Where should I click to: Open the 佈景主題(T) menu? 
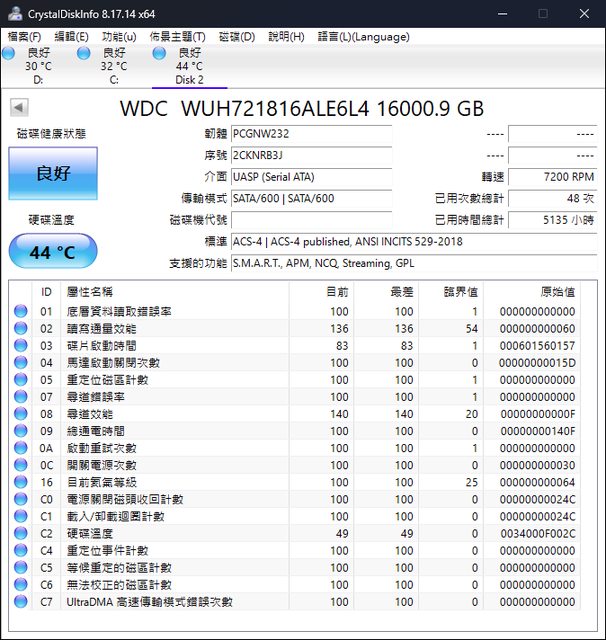(x=178, y=37)
